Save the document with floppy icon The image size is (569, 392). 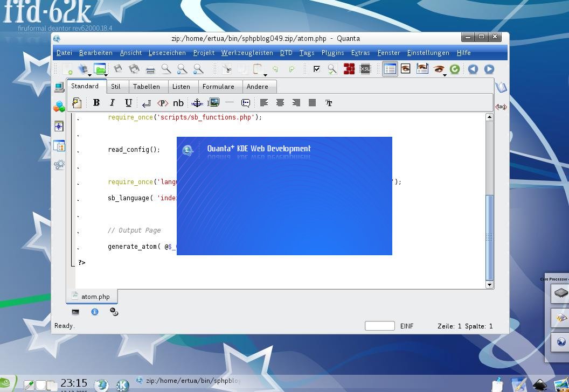click(118, 68)
